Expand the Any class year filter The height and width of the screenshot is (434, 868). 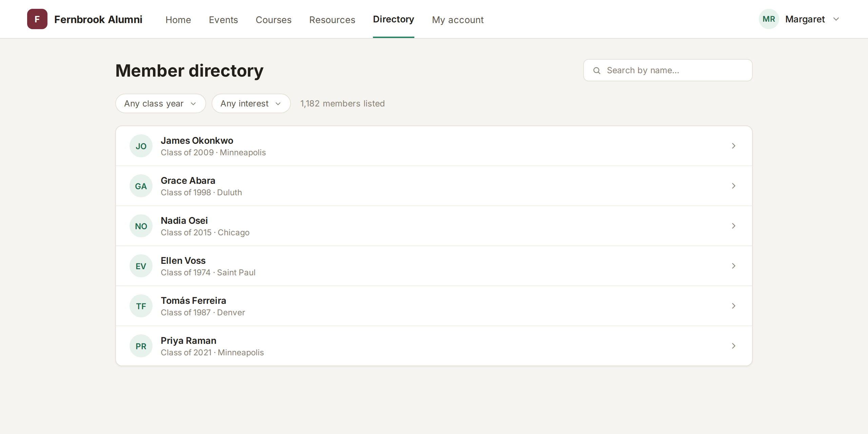click(160, 103)
